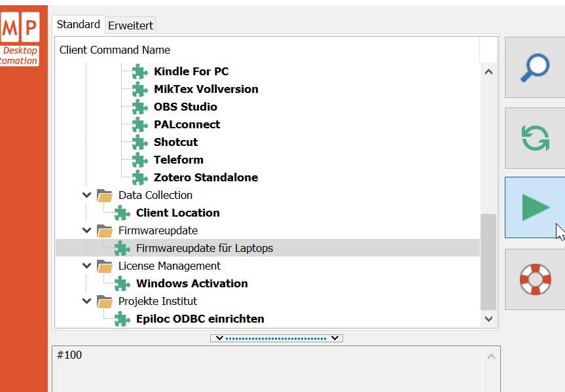Click the Data Collection folder icon

(x=105, y=195)
